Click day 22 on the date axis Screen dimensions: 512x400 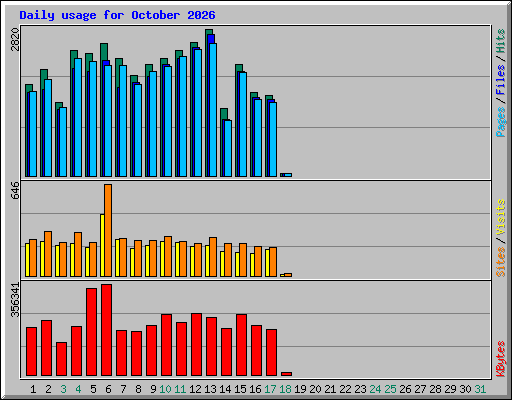(x=345, y=389)
